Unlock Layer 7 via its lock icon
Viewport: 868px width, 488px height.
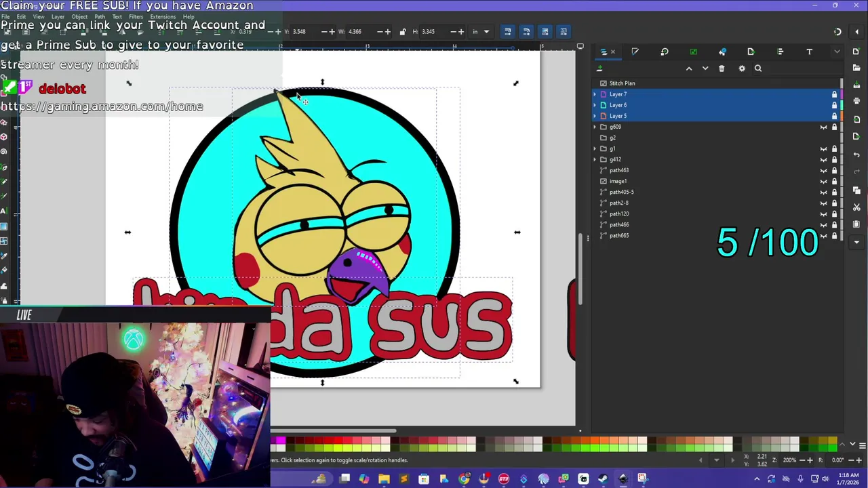pos(834,94)
